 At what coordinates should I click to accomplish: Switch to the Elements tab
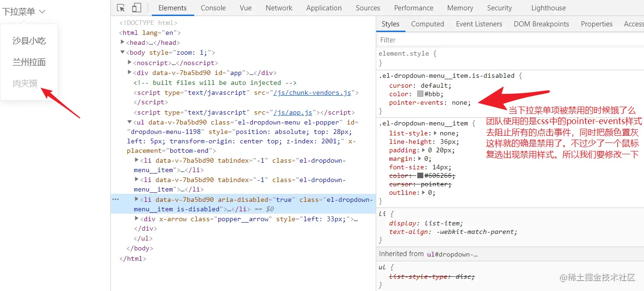pos(173,8)
